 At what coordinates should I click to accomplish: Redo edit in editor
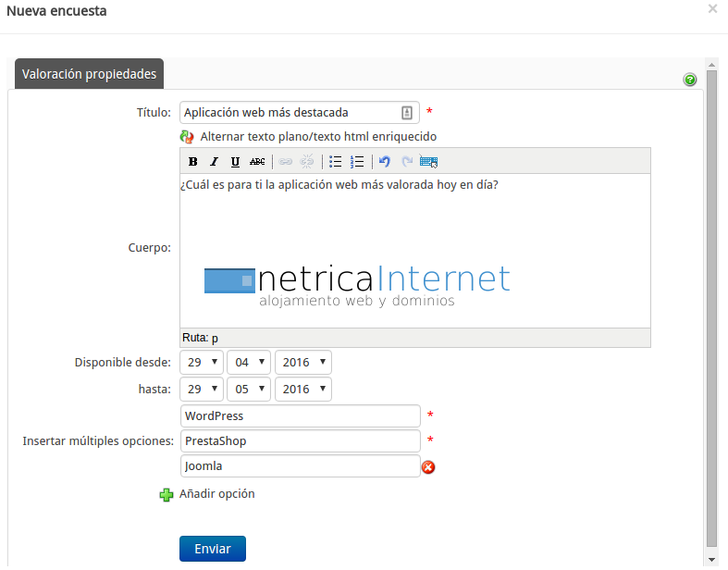(407, 162)
